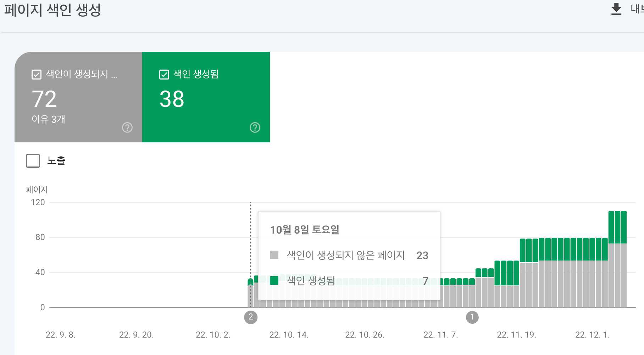Screen dimensions: 644x355
Task: Click the value 23 in tooltip
Action: [422, 255]
